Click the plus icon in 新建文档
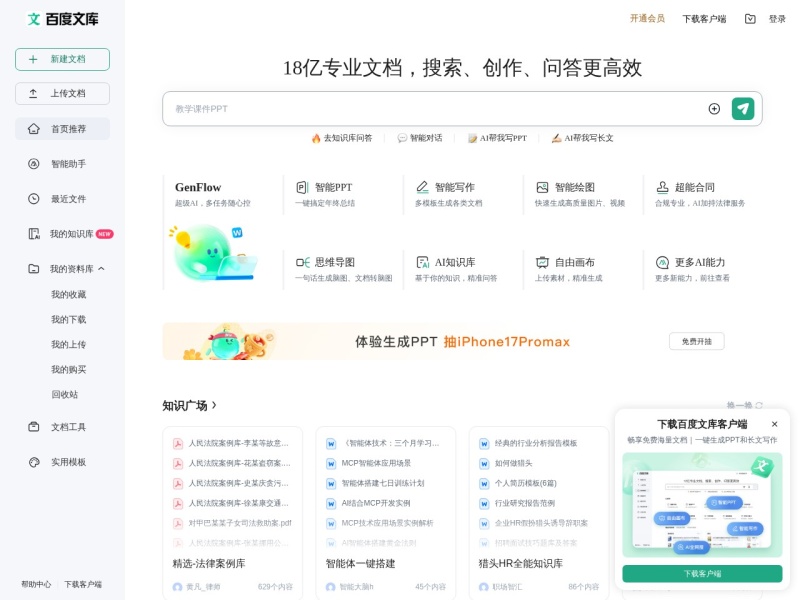The height and width of the screenshot is (600, 800). point(33,59)
